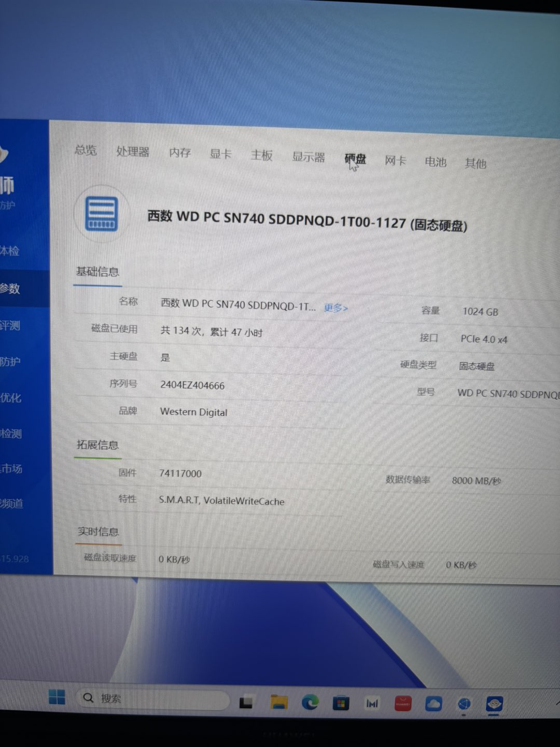Open Microsoft Store from the taskbar

coord(341,703)
